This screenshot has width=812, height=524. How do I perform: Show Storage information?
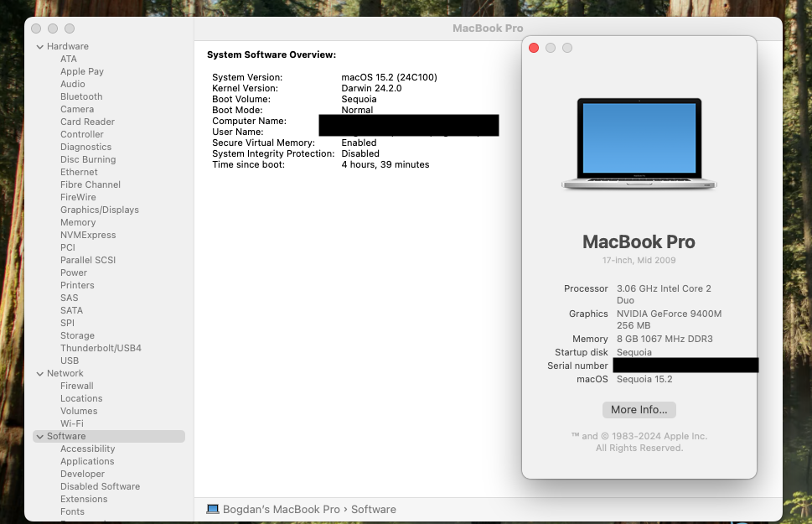click(77, 336)
